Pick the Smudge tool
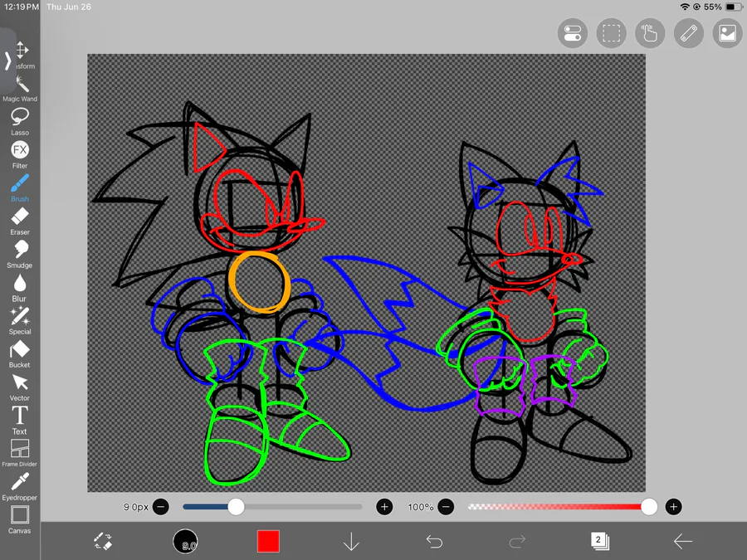Screen dimensions: 747x560 click(20, 256)
